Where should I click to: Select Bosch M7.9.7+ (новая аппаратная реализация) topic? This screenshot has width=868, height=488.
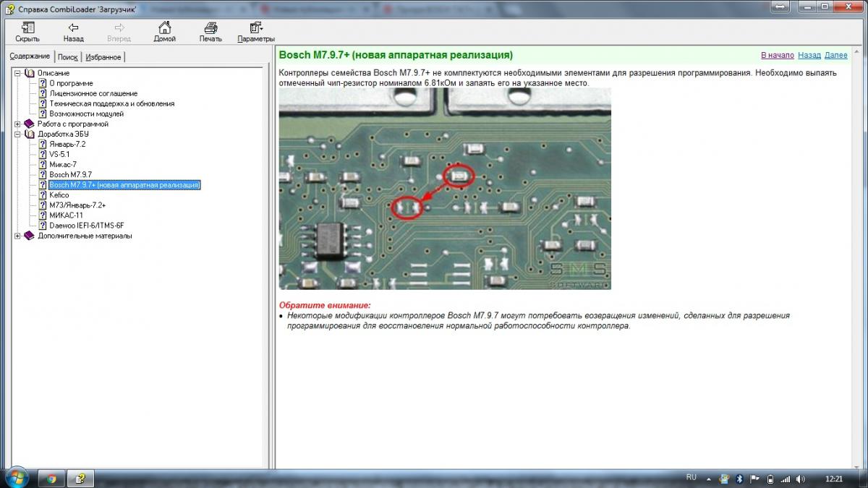point(124,185)
